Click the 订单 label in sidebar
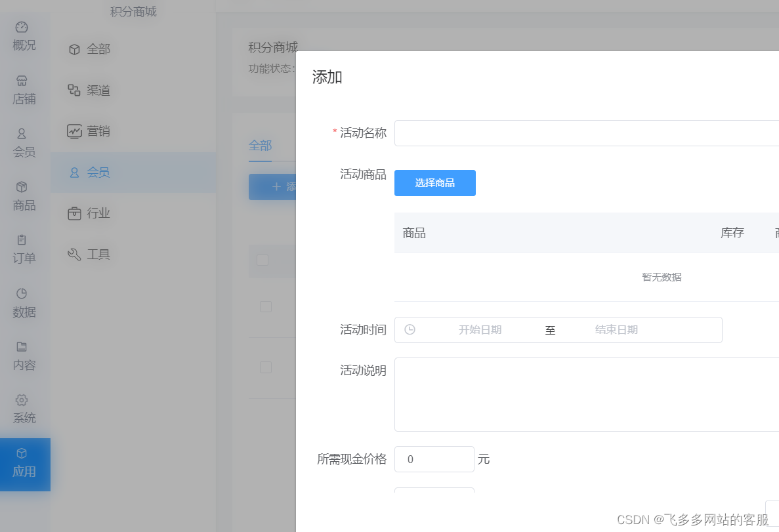Image resolution: width=779 pixels, height=532 pixels. tap(24, 258)
